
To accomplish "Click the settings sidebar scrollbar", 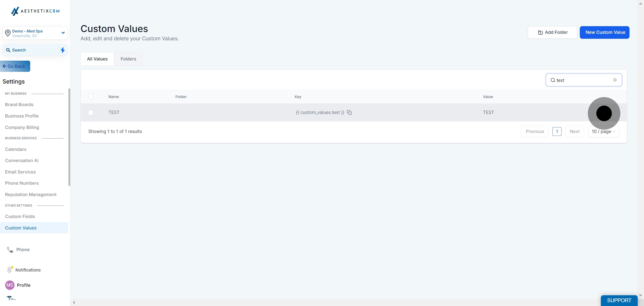I will click(69, 137).
